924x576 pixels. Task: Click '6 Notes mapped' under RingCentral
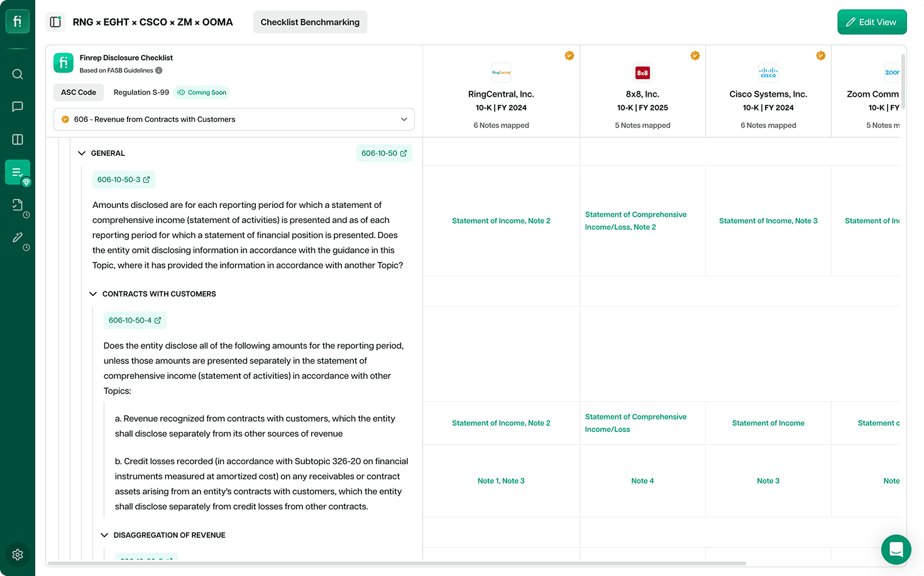point(501,126)
